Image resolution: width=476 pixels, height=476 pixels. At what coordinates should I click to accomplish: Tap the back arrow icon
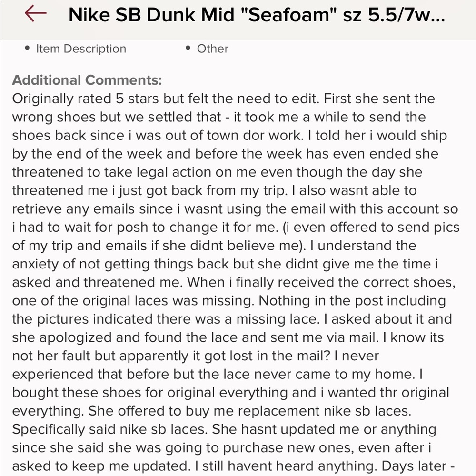pyautogui.click(x=35, y=14)
